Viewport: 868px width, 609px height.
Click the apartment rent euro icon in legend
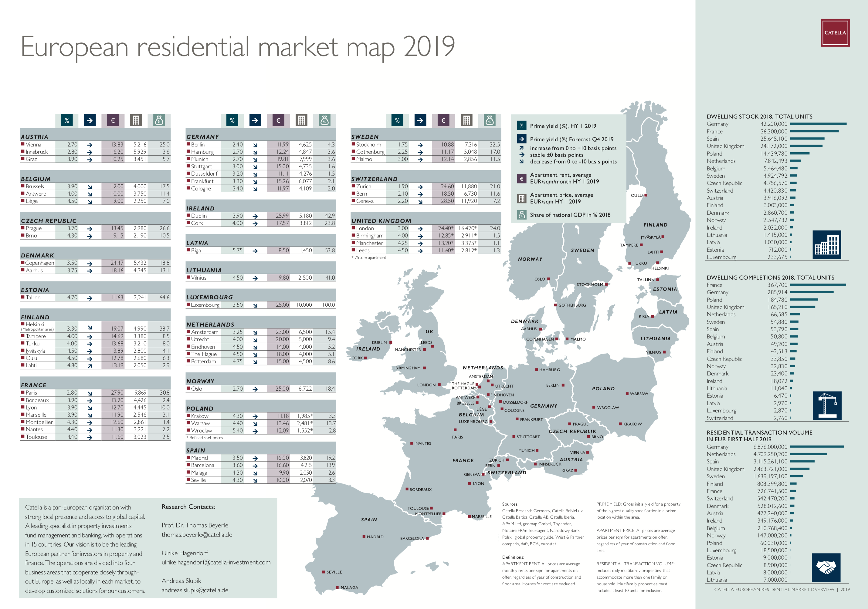[521, 179]
